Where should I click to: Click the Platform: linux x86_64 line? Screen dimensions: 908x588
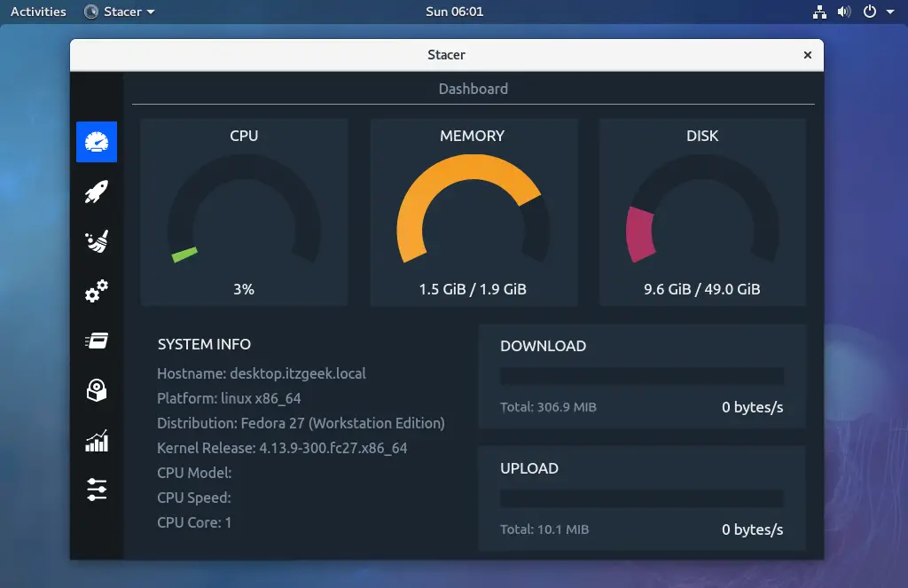click(x=229, y=398)
